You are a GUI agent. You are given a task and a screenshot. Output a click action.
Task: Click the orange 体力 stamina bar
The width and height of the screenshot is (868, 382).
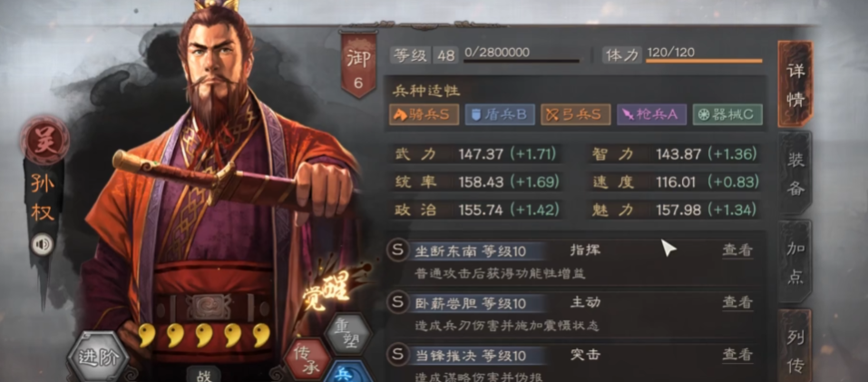tap(704, 61)
